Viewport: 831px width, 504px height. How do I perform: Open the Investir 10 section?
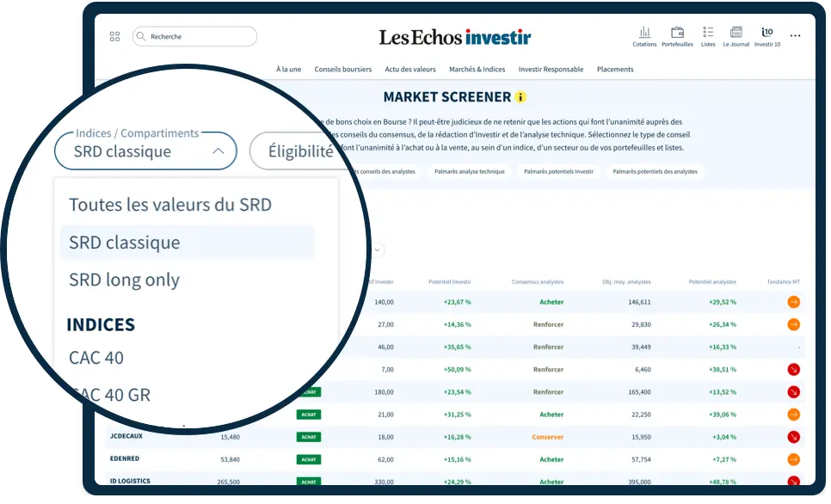pos(766,34)
